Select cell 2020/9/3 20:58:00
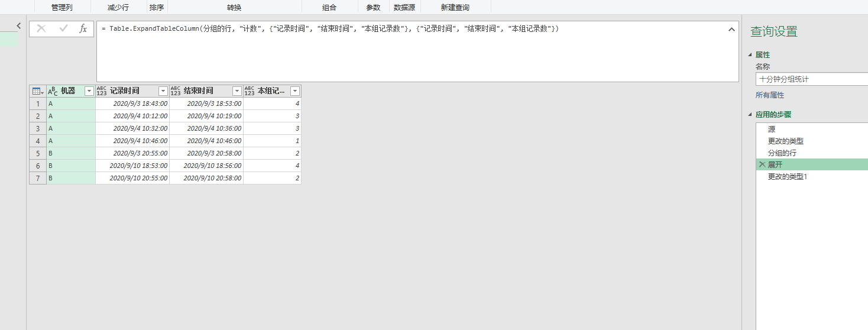This screenshot has height=330, width=868. [x=206, y=153]
